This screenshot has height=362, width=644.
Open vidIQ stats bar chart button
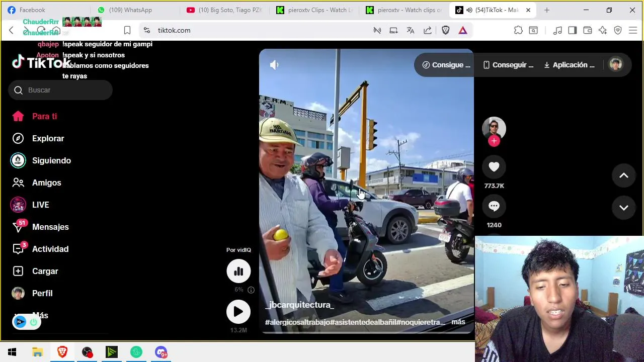tap(238, 271)
